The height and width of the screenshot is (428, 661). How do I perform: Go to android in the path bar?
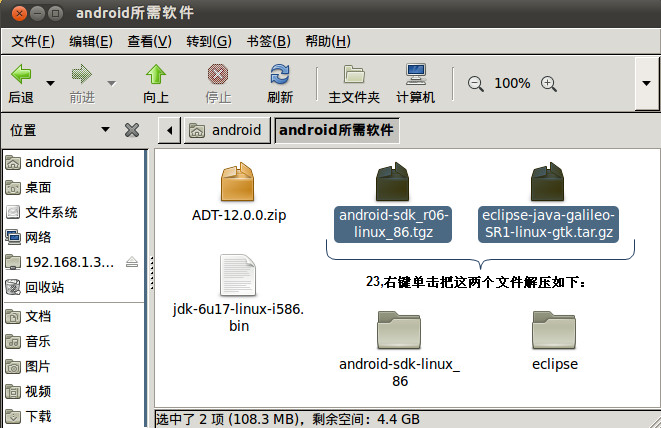(x=227, y=130)
